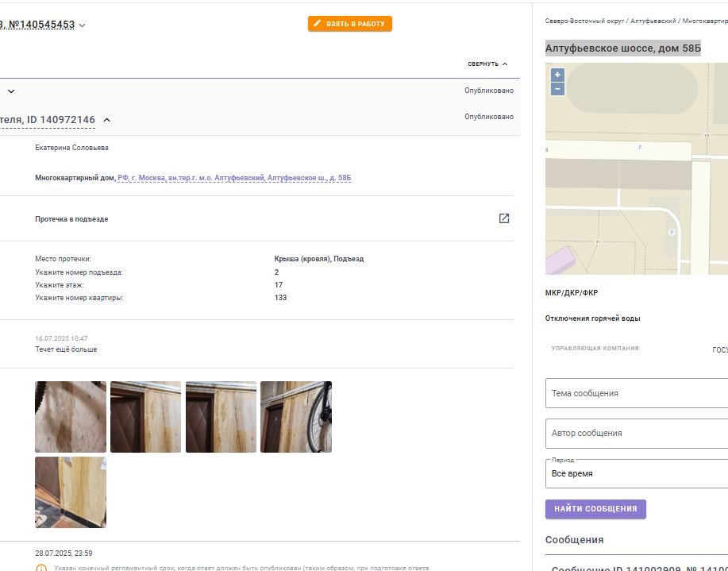Click the apartment number value '133'
728x571 pixels.
coord(280,298)
